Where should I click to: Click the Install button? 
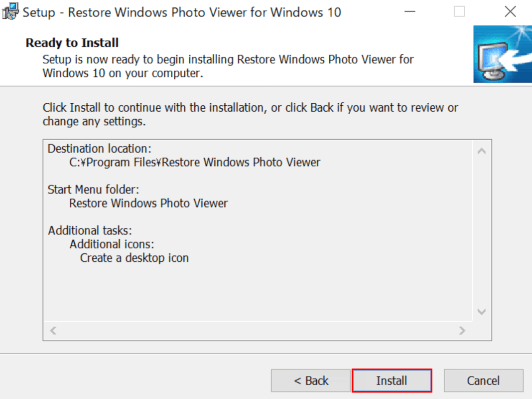(392, 381)
